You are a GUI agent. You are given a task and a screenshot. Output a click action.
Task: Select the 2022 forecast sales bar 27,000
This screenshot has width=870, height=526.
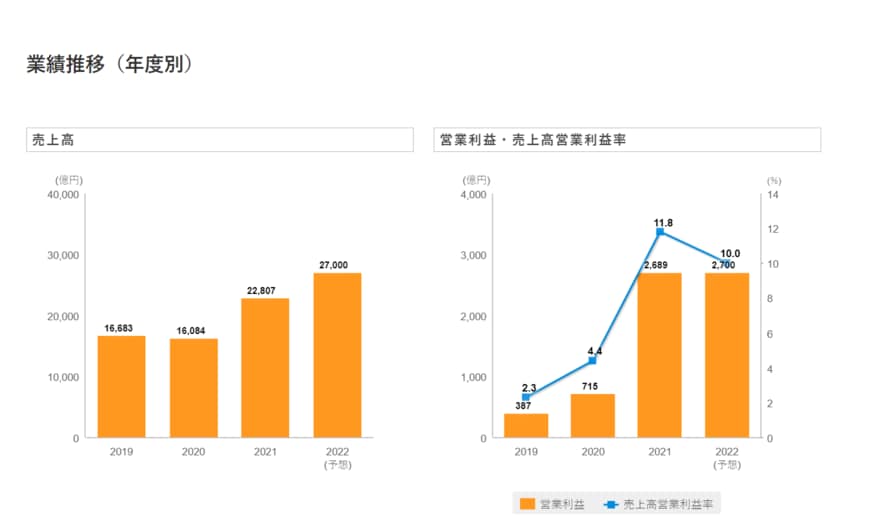click(x=337, y=355)
